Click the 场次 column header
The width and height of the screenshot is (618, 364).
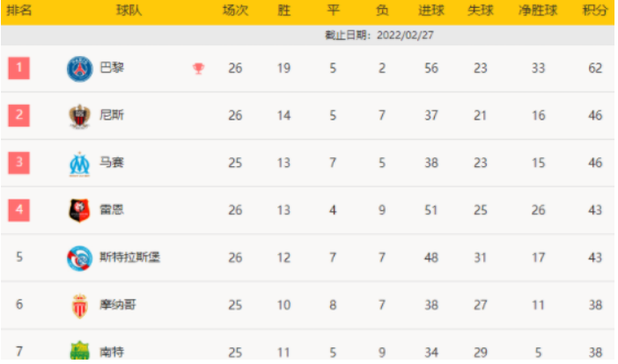(235, 11)
